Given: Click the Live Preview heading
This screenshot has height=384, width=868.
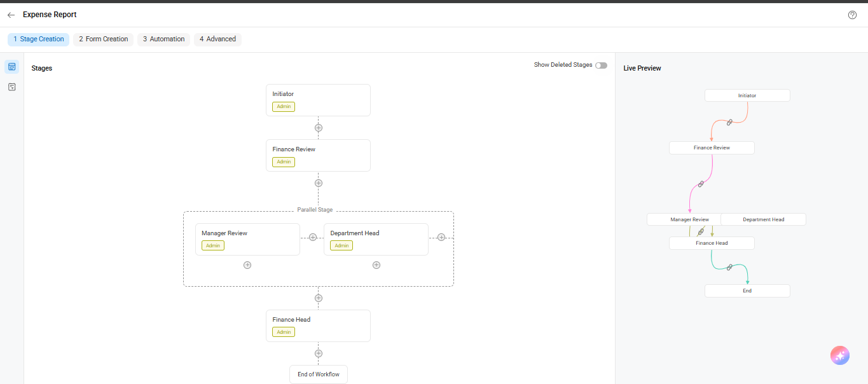Looking at the screenshot, I should [642, 69].
